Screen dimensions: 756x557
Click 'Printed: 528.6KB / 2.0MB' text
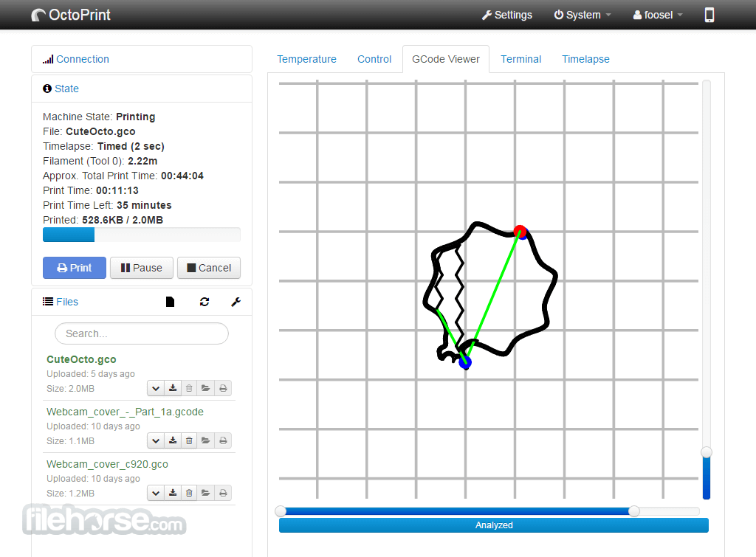click(x=103, y=220)
